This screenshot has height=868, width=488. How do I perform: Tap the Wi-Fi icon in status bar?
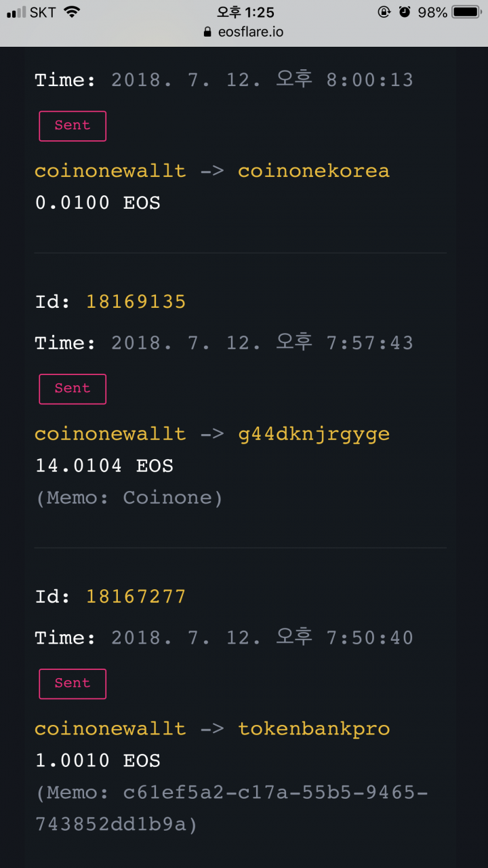[71, 12]
